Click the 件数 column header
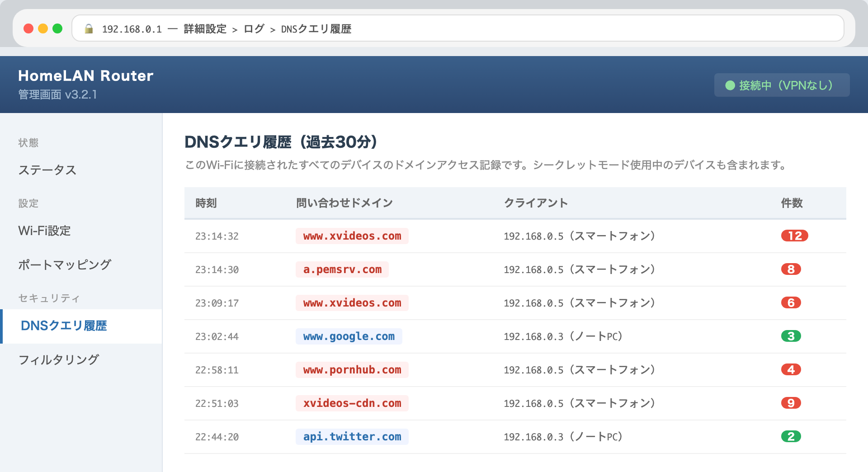868x472 pixels. (x=792, y=203)
